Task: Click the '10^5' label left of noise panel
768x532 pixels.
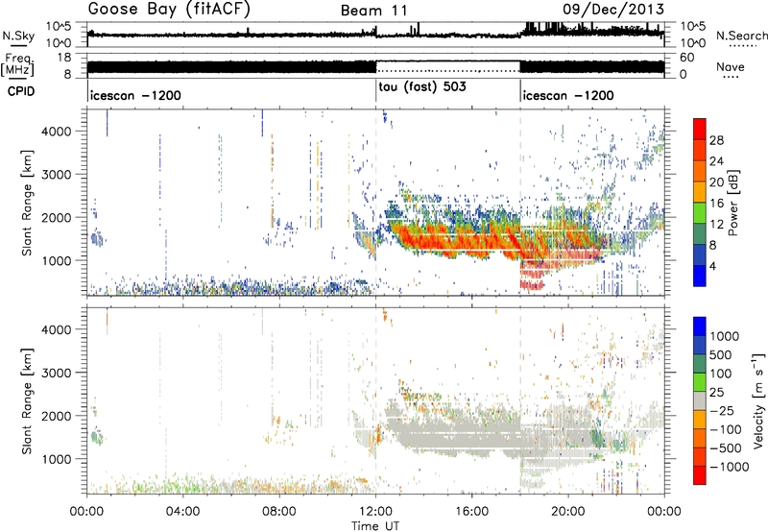Action: click(x=59, y=26)
